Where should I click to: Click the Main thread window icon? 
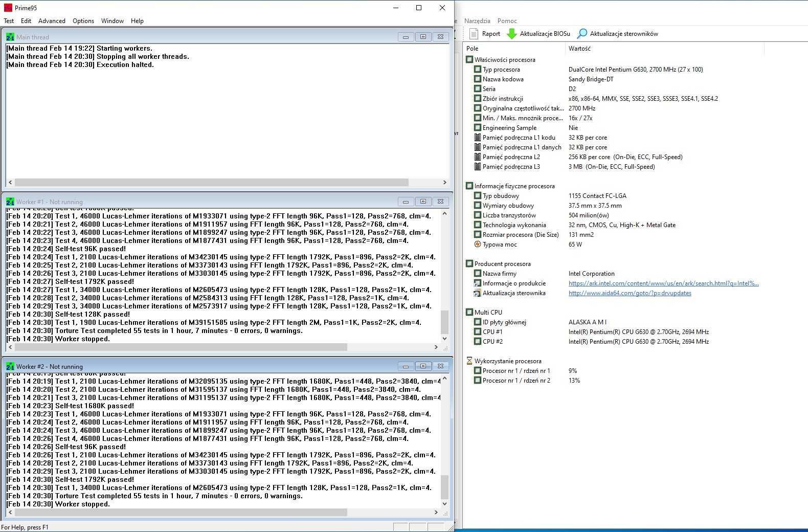coord(10,37)
